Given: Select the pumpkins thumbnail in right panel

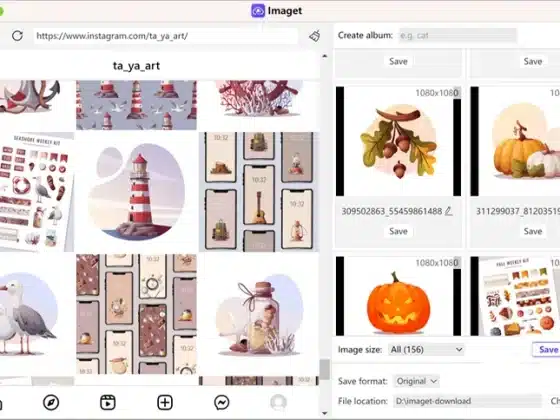Looking at the screenshot, I should click(x=515, y=141).
